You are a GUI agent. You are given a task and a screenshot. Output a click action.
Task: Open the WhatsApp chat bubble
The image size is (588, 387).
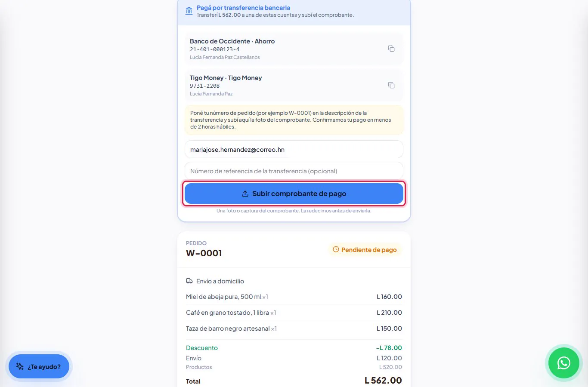[x=563, y=363]
